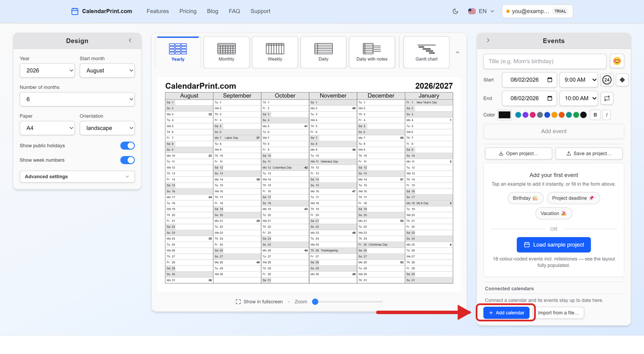
Task: Open the Number of months dropdown
Action: [77, 99]
